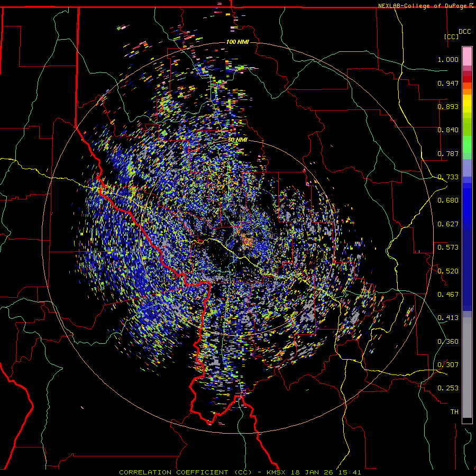Screen dimensions: 476x476
Task: Click the 0.253 scale value
Action: coord(448,388)
